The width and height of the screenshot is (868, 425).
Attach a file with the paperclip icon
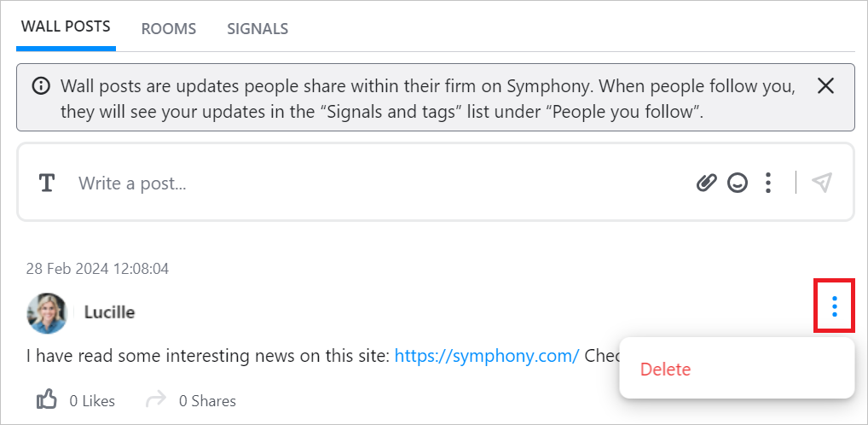point(706,183)
